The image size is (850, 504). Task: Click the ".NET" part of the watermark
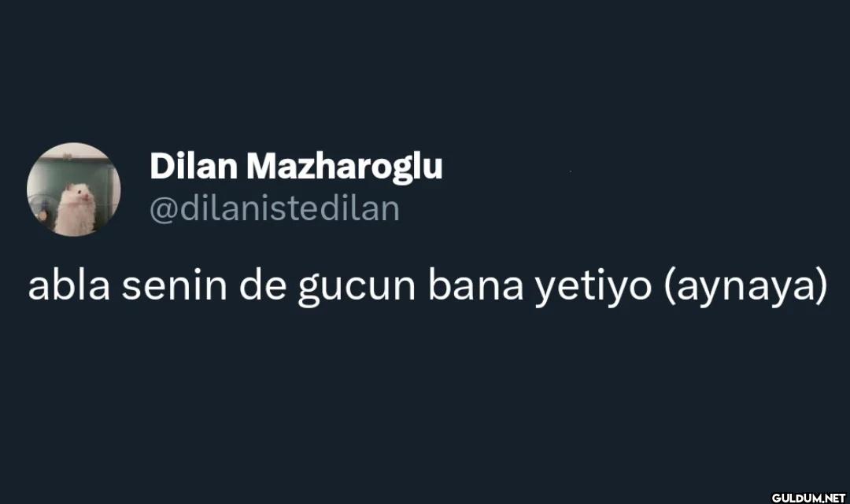pyautogui.click(x=833, y=497)
